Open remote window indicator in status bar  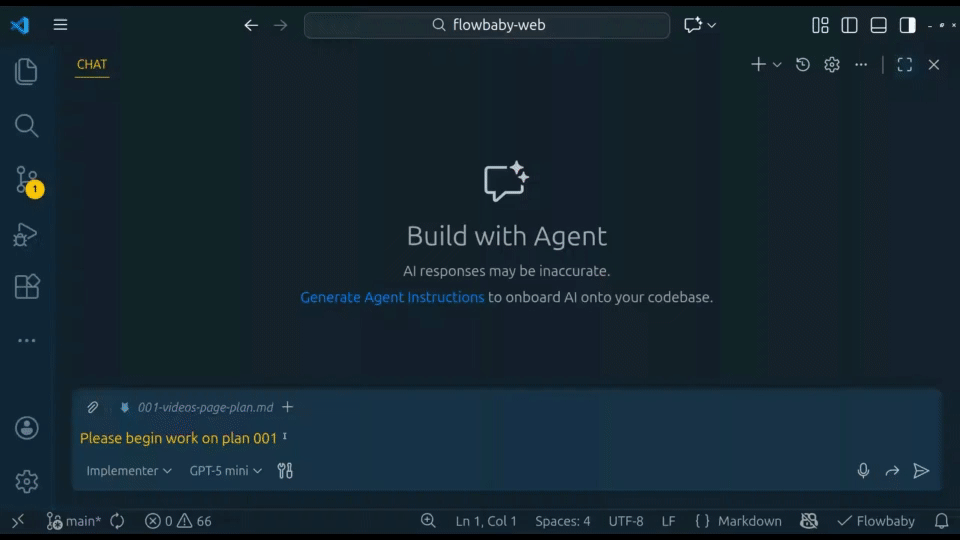(x=18, y=521)
